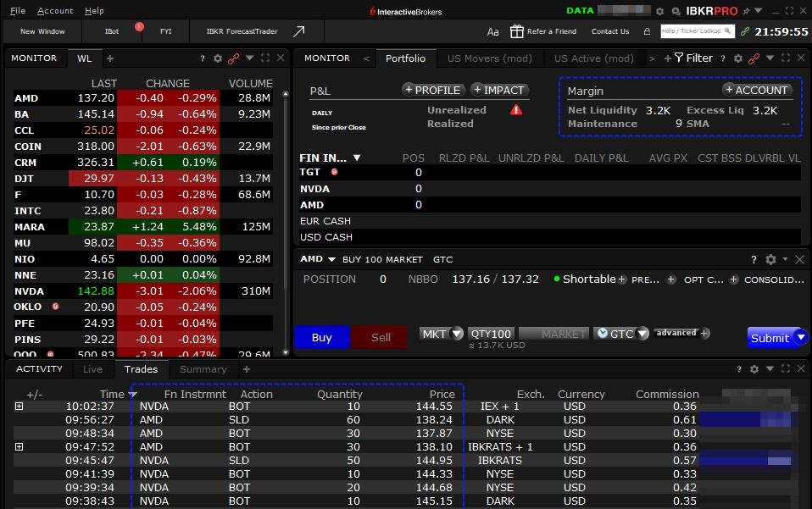812x509 pixels.
Task: Open the watchlist panel down-arrow menu
Action: [x=249, y=58]
